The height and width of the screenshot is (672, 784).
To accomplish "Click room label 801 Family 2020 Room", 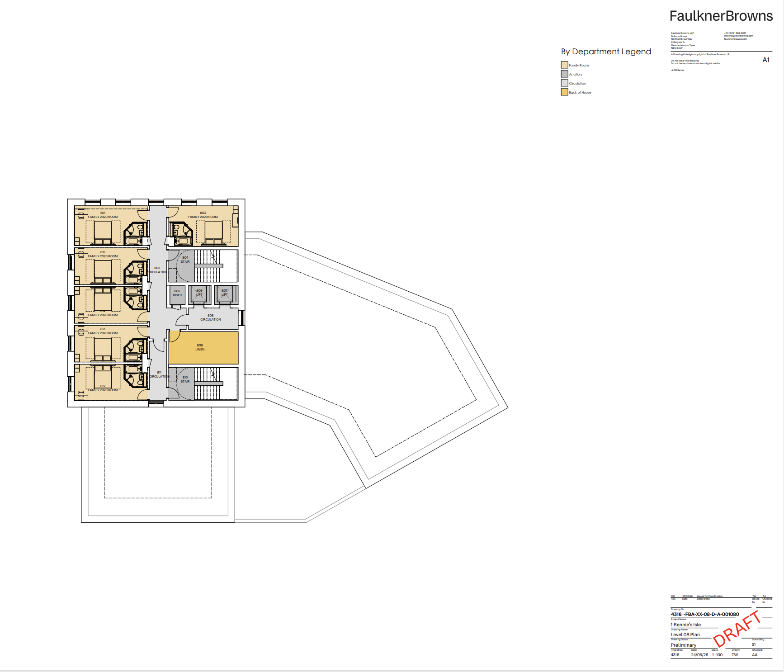I will point(103,215).
